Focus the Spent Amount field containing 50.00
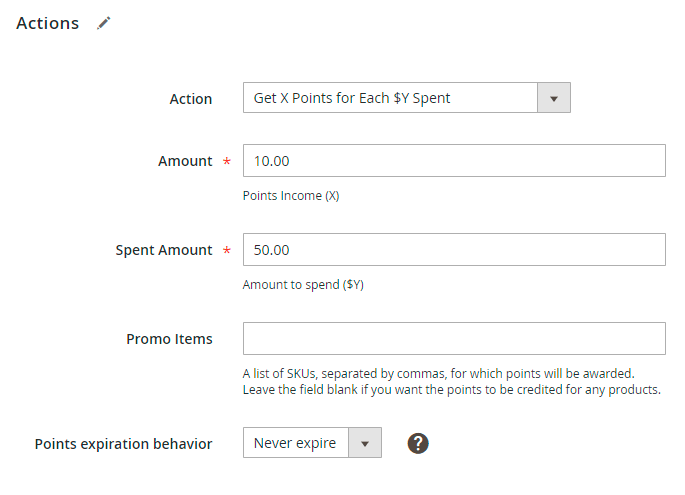The image size is (685, 495). 454,250
